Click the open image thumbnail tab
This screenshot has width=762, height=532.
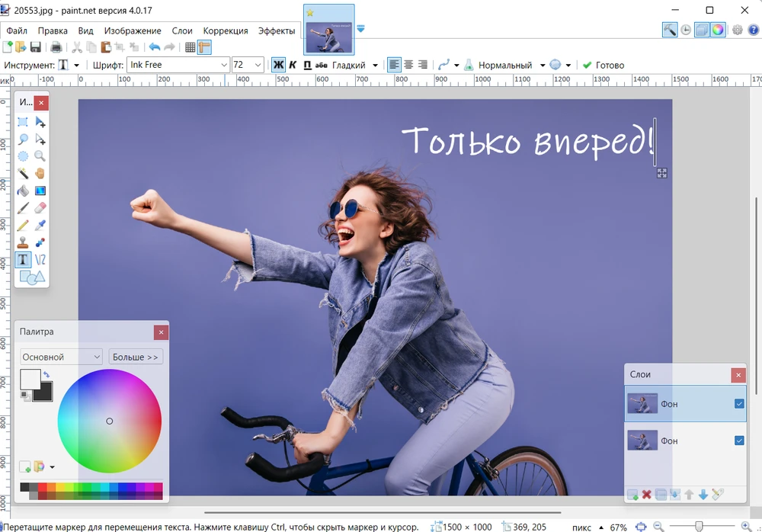(329, 30)
